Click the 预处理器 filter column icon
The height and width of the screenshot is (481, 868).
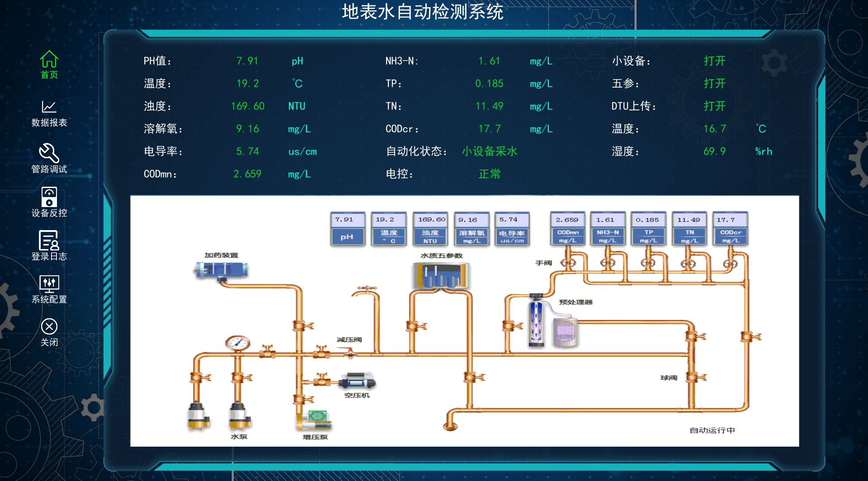pyautogui.click(x=536, y=321)
